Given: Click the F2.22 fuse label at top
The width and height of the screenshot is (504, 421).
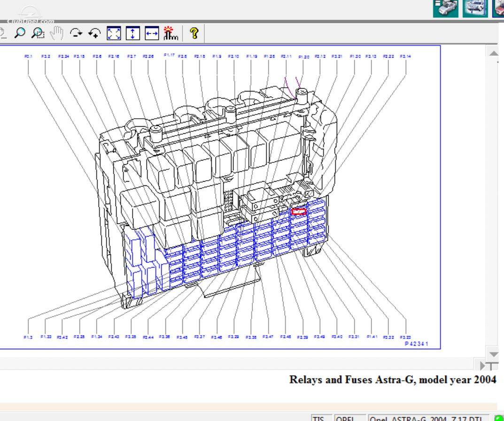Looking at the screenshot, I should coord(388,56).
